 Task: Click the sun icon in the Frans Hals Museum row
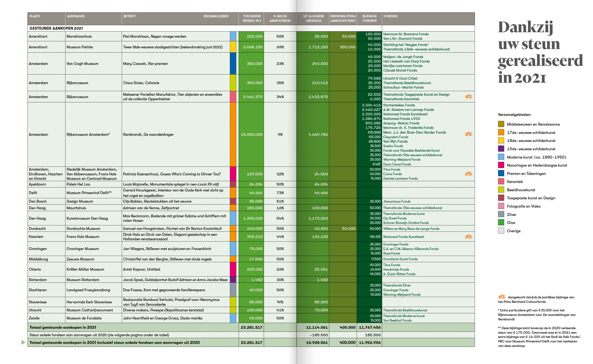click(468, 237)
